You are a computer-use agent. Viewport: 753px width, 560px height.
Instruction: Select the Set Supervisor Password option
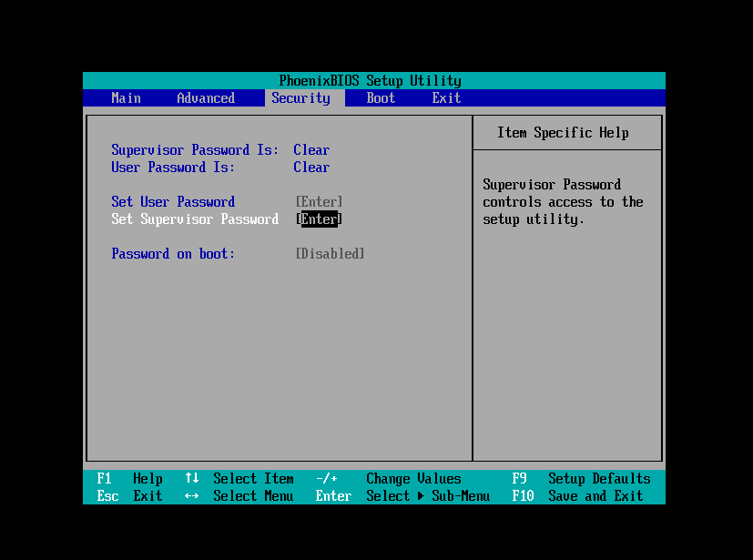195,219
